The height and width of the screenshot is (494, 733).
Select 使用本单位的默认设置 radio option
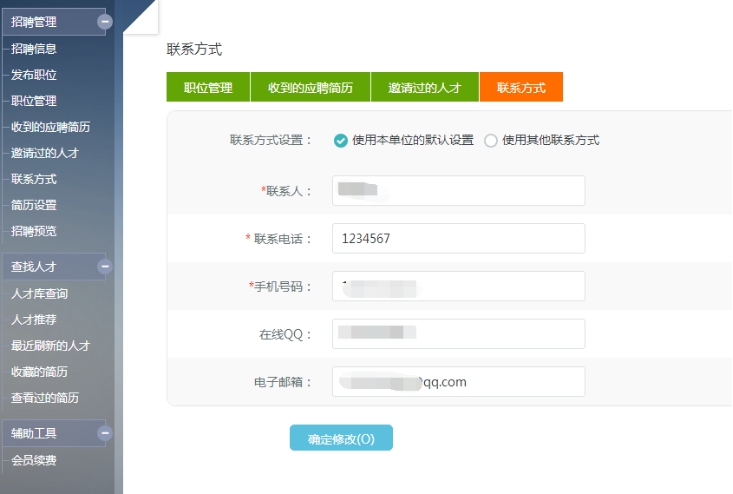click(341, 141)
